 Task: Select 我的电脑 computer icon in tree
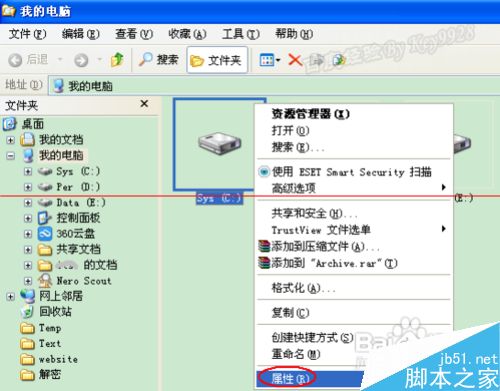[29, 155]
